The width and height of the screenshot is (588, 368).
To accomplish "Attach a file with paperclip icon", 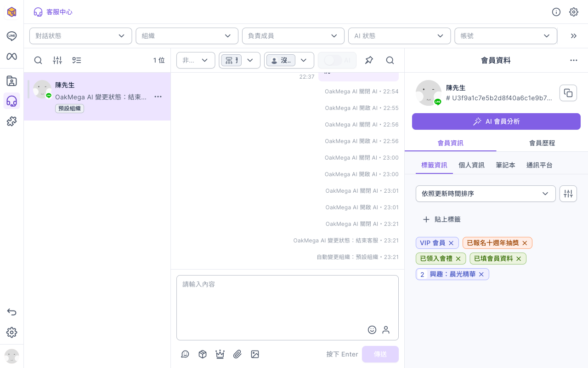I will (237, 354).
